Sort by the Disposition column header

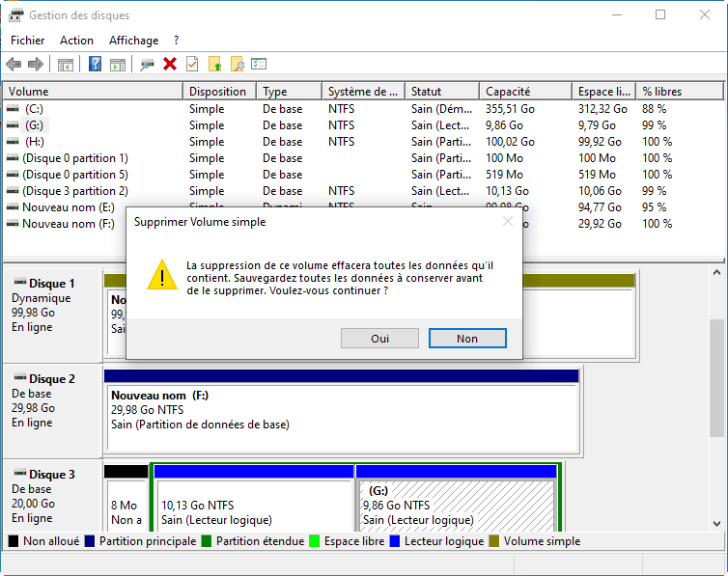[x=220, y=92]
